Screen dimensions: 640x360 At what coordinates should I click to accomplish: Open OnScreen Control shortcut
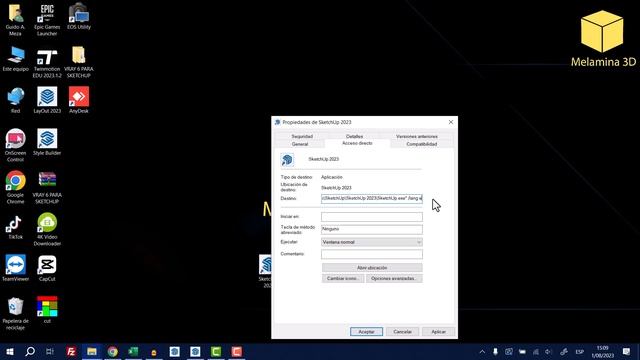pyautogui.click(x=16, y=145)
